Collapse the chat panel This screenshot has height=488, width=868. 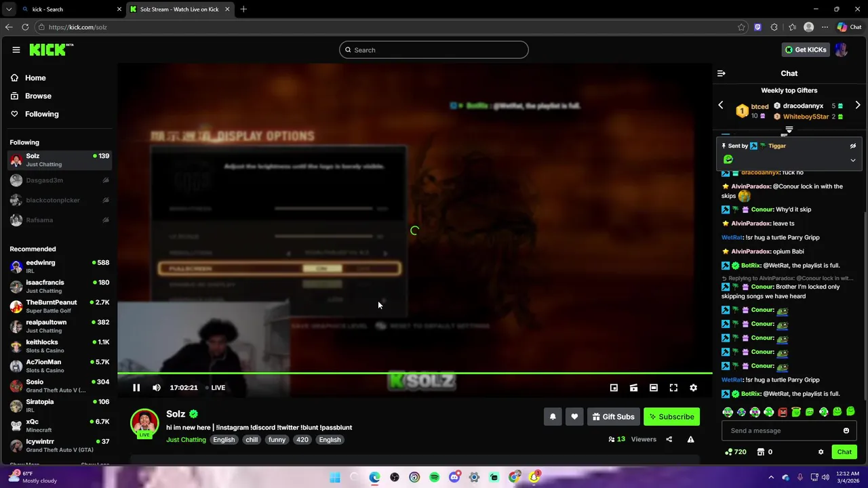722,73
